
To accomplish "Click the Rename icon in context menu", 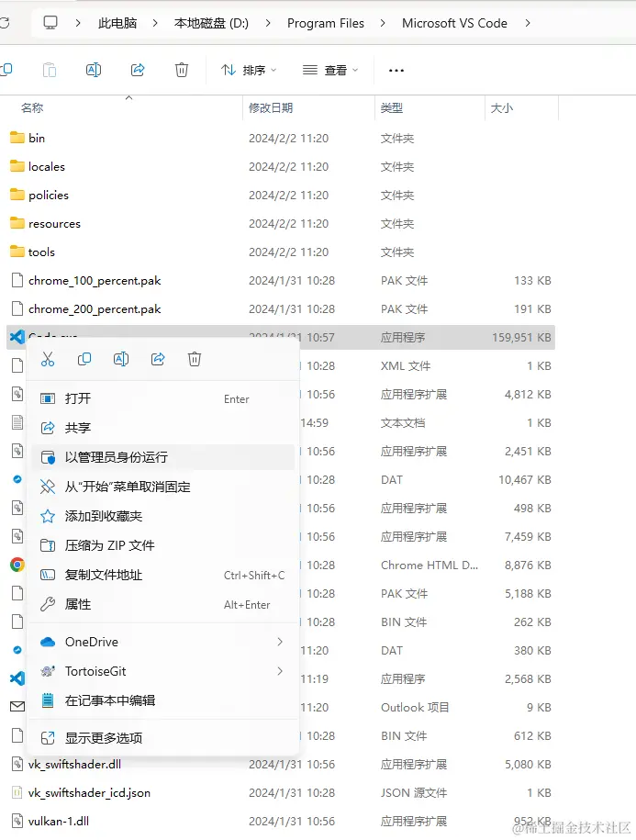I will 121,359.
